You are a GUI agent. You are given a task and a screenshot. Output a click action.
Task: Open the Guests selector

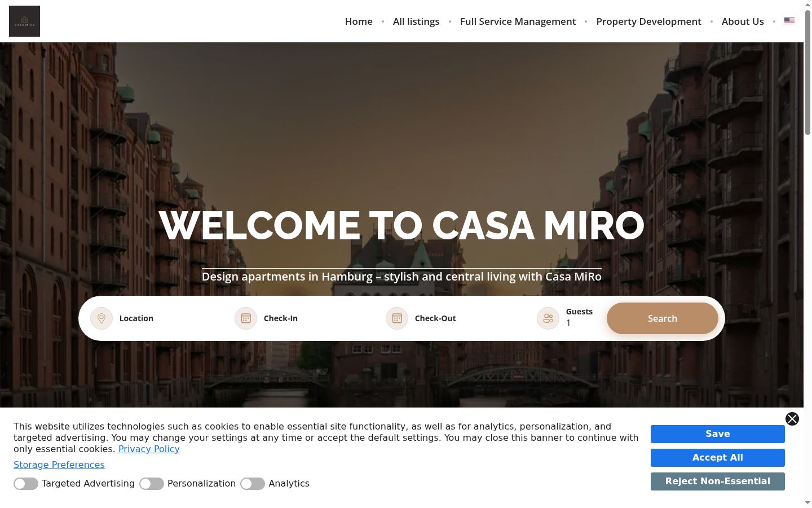click(566, 318)
